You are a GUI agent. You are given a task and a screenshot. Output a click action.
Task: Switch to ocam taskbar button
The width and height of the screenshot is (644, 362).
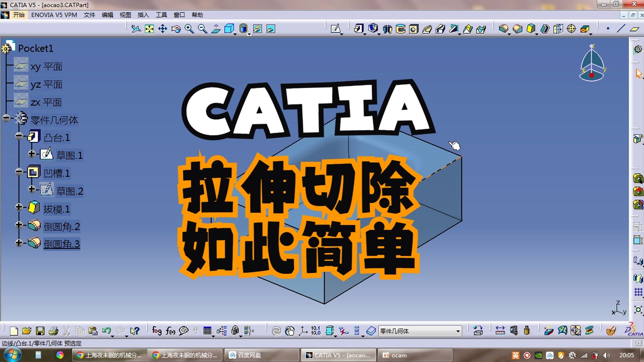point(415,355)
